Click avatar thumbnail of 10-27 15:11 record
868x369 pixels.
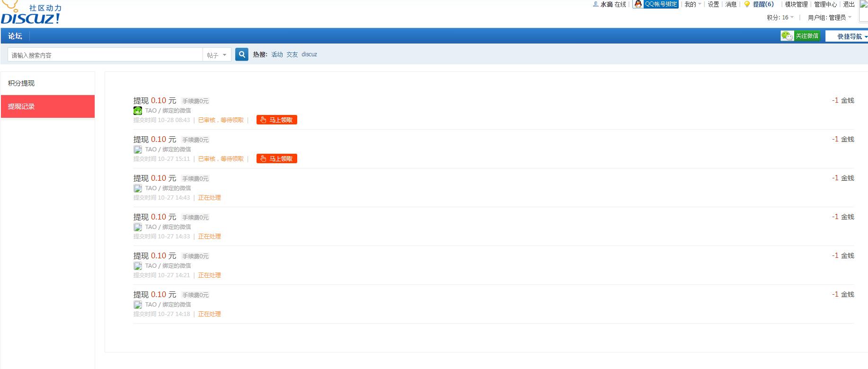(x=138, y=149)
